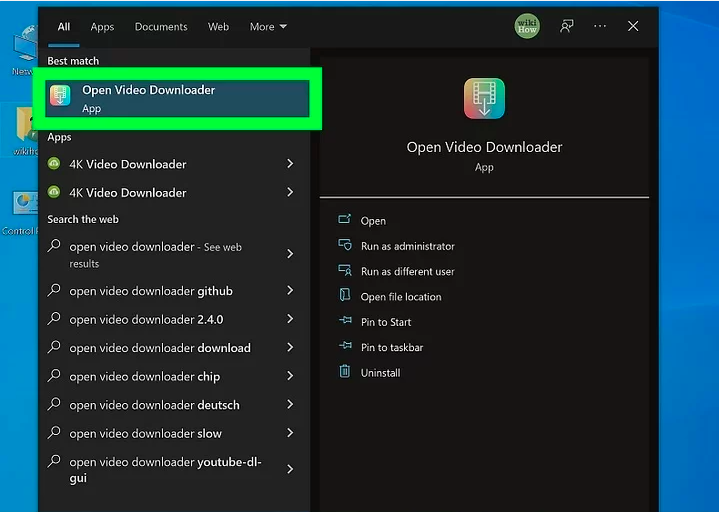The width and height of the screenshot is (719, 512).
Task: Select Open file location
Action: pos(401,297)
